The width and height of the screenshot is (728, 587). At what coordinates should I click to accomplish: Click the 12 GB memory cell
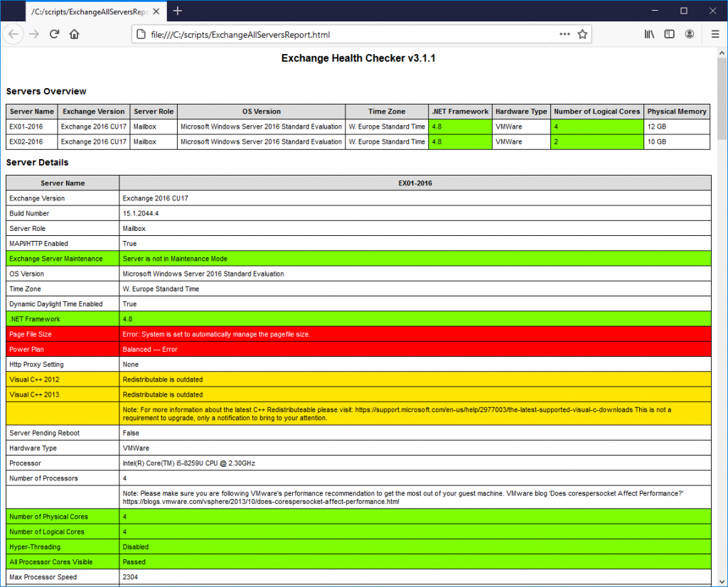pos(677,126)
